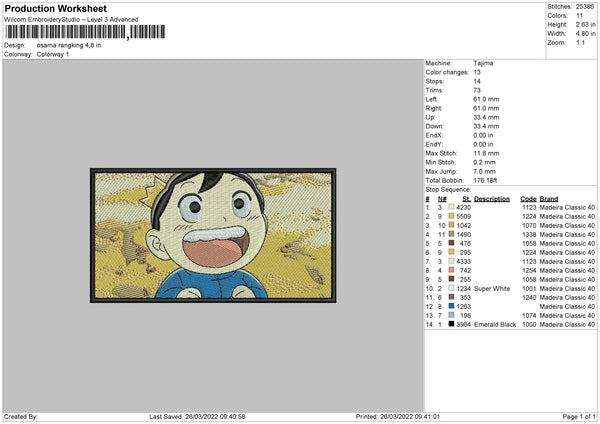Select the Super White description text
The height and width of the screenshot is (424, 600).
click(492, 288)
